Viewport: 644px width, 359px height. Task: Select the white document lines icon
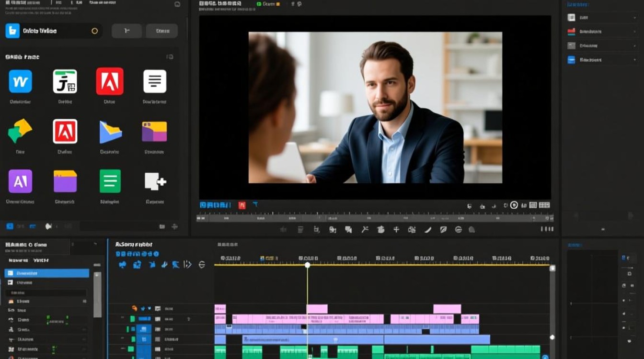point(155,81)
